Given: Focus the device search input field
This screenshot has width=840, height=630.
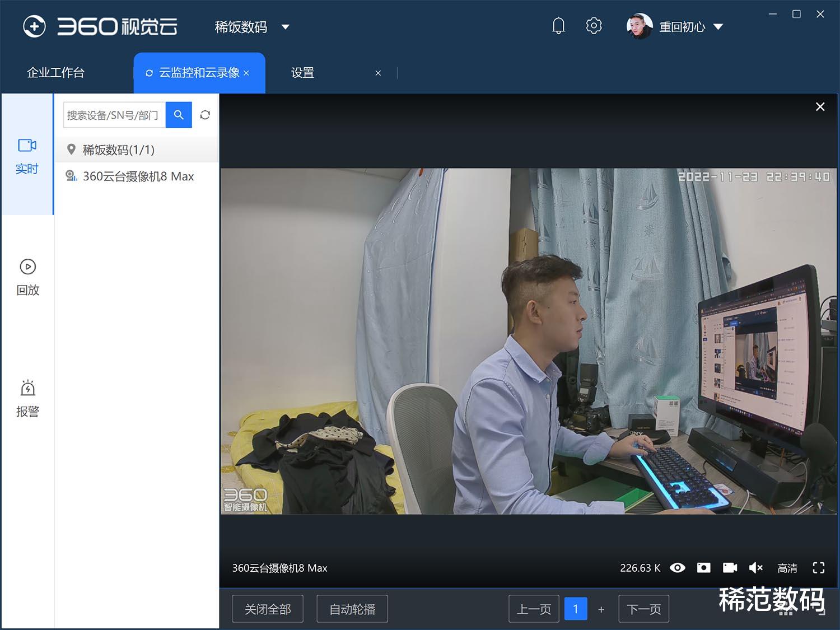Looking at the screenshot, I should (115, 115).
